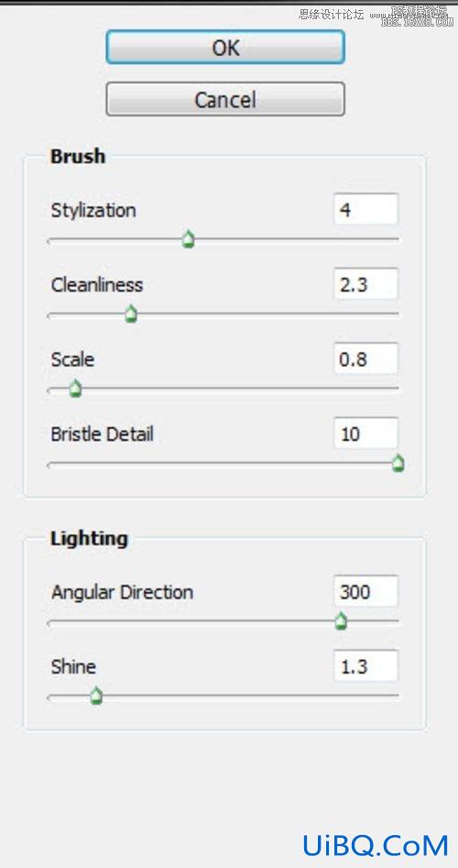Viewport: 458px width, 868px height.
Task: Focus the Scale value field showing 0.8
Action: 365,358
